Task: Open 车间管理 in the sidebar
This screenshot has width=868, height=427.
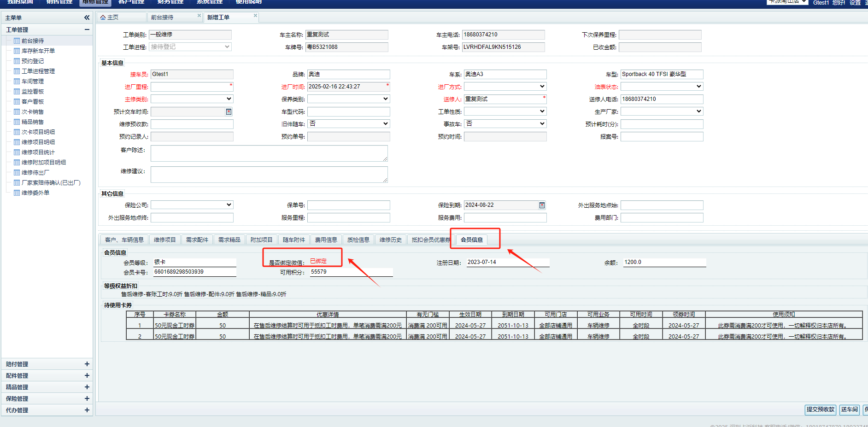Action: click(x=33, y=81)
